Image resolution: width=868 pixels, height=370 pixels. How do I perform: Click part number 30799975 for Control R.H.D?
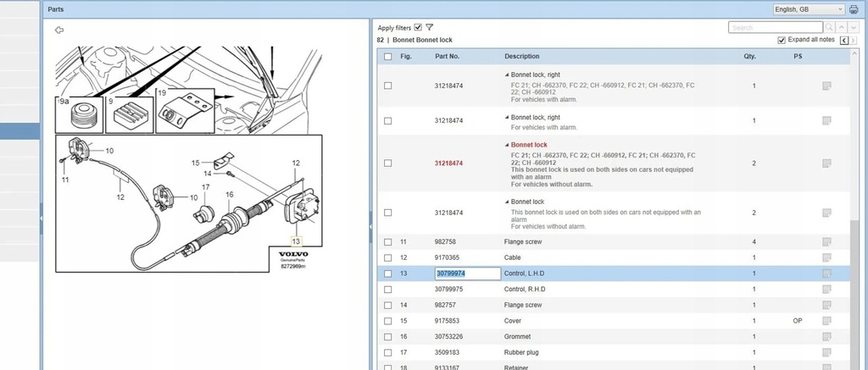449,290
